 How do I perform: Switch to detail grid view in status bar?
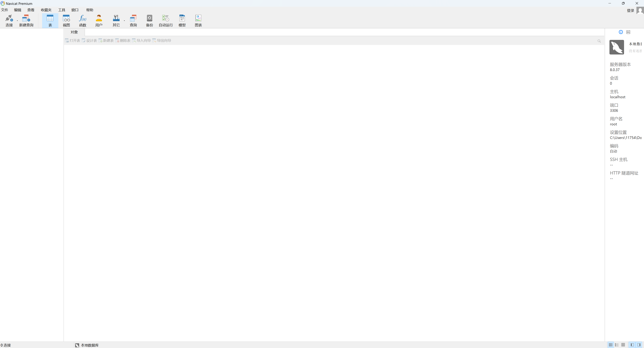[x=623, y=345]
